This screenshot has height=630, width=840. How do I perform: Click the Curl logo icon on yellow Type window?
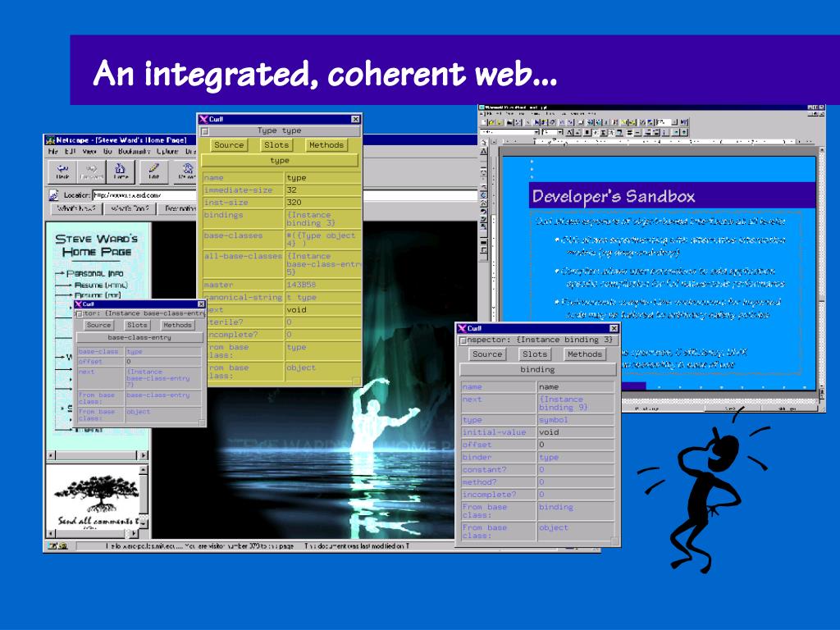(x=203, y=119)
